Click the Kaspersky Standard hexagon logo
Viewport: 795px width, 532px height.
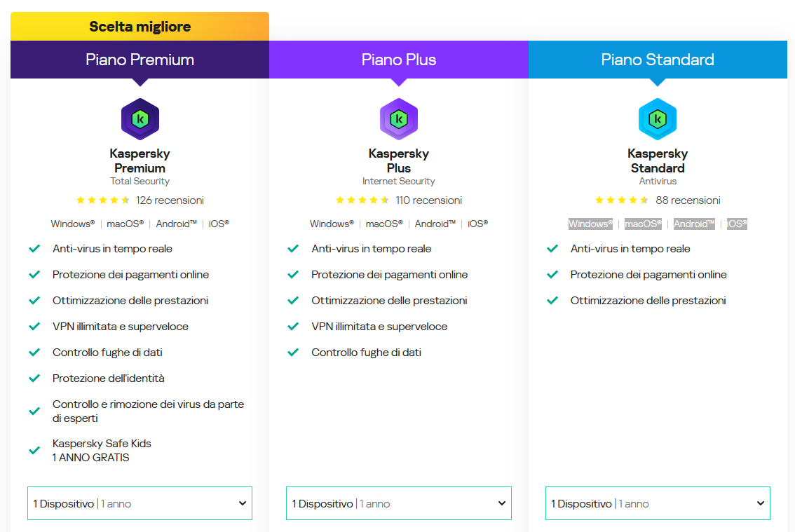click(658, 119)
